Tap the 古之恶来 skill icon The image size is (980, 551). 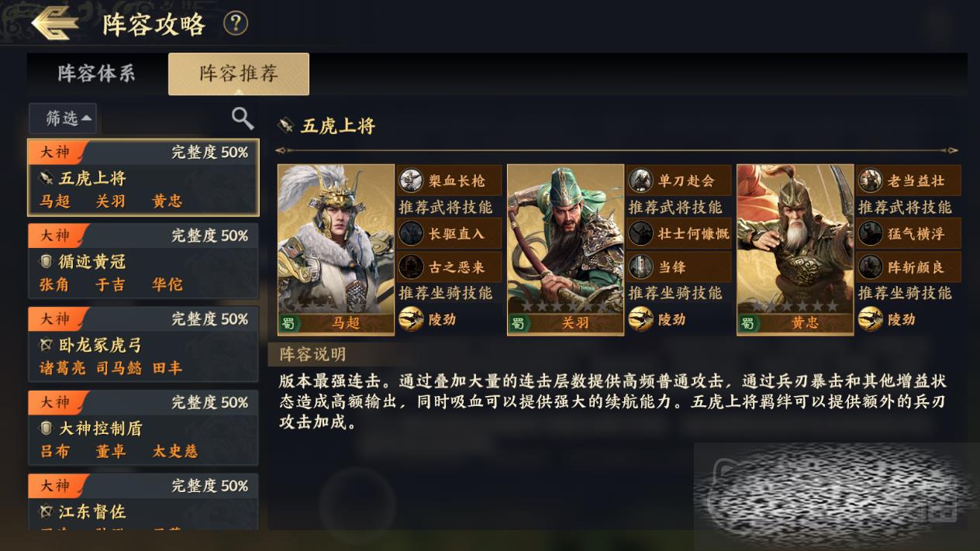coord(411,267)
